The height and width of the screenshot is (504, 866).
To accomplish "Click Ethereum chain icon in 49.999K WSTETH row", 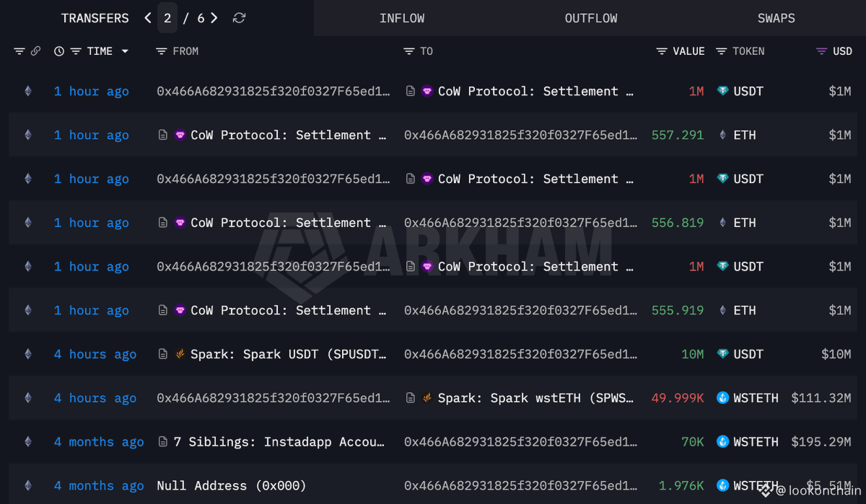I will (28, 398).
